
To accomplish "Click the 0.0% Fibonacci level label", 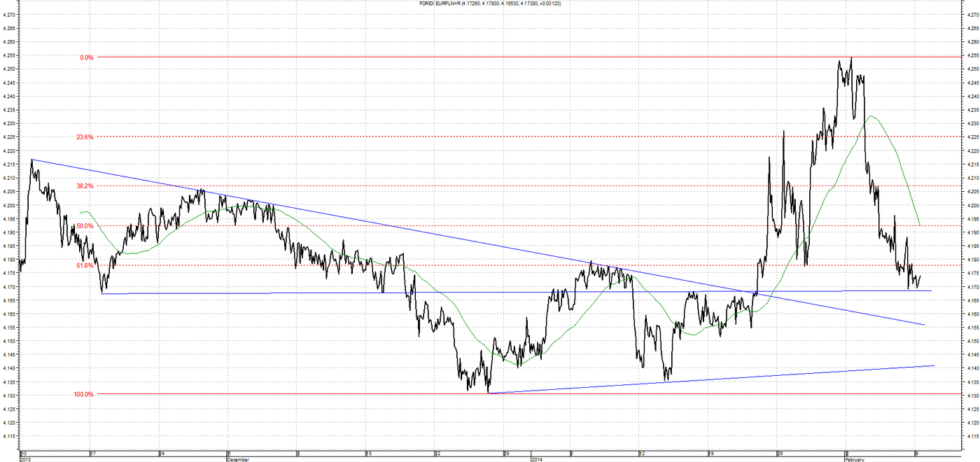I will click(87, 57).
